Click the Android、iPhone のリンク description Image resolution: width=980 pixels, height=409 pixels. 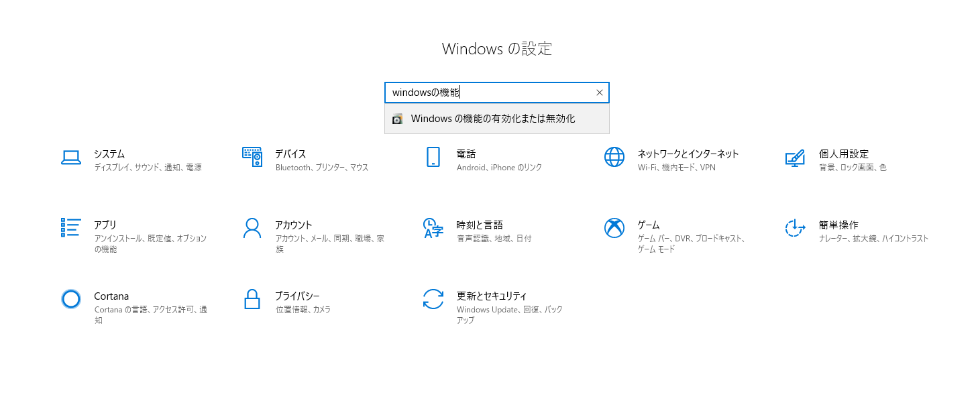point(499,168)
